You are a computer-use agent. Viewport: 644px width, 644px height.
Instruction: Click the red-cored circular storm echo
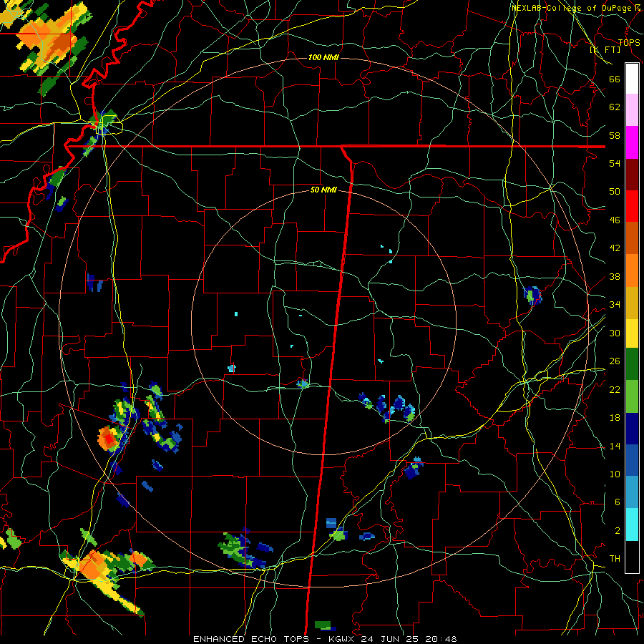[109, 439]
